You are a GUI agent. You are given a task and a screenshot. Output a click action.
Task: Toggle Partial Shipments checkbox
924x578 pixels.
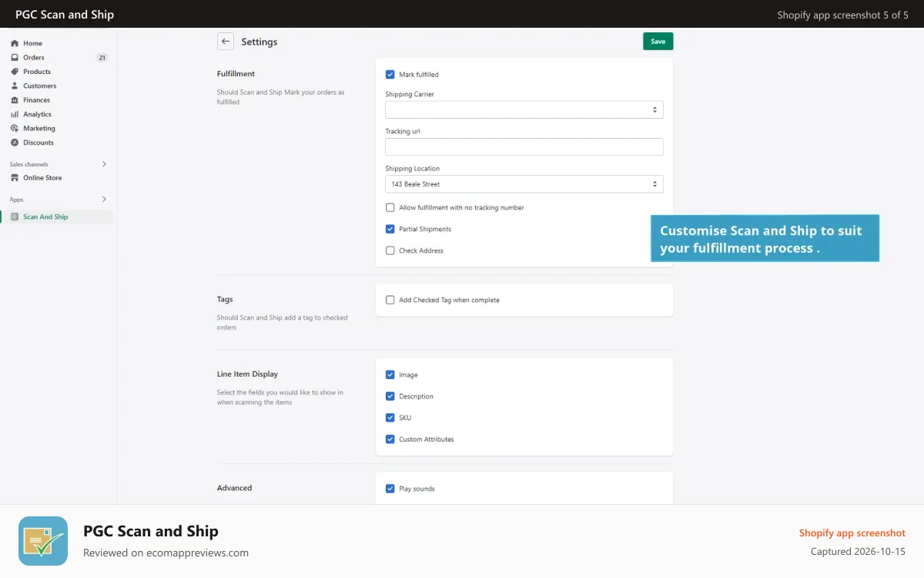pyautogui.click(x=390, y=229)
